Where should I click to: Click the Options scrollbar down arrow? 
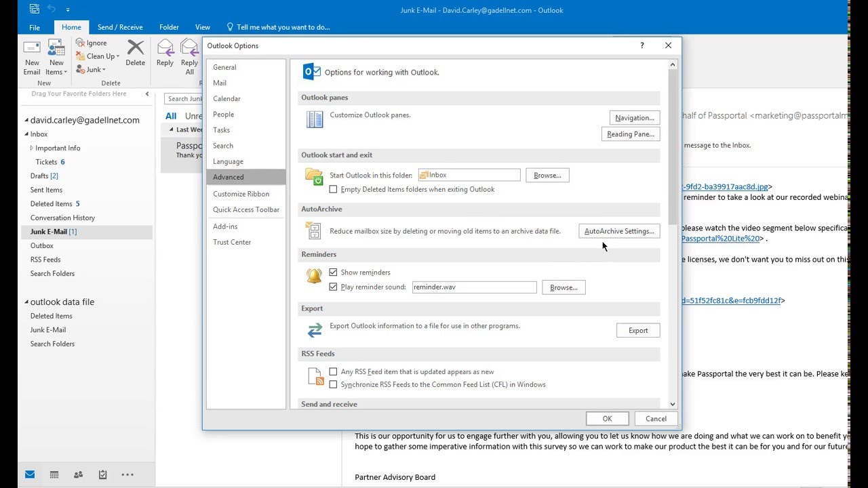point(673,404)
